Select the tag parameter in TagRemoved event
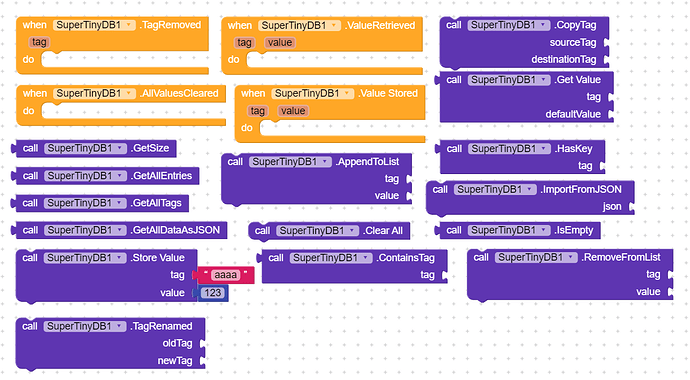 tap(39, 42)
